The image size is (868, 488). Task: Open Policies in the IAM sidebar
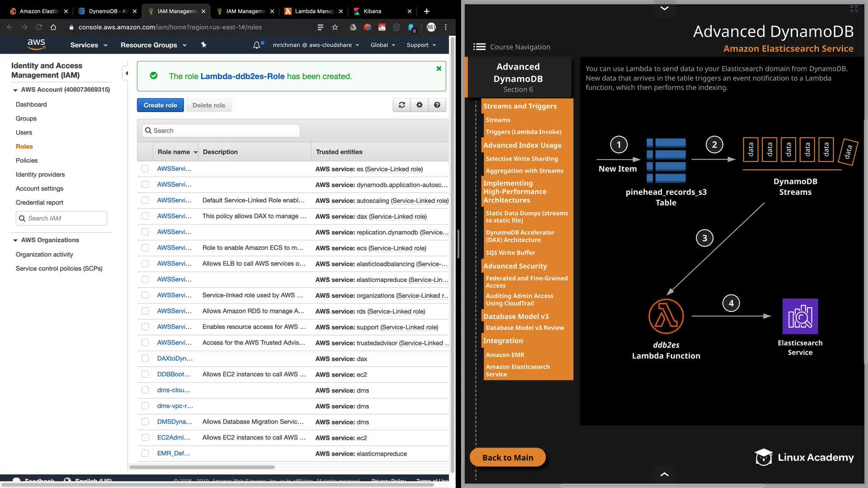pos(27,160)
